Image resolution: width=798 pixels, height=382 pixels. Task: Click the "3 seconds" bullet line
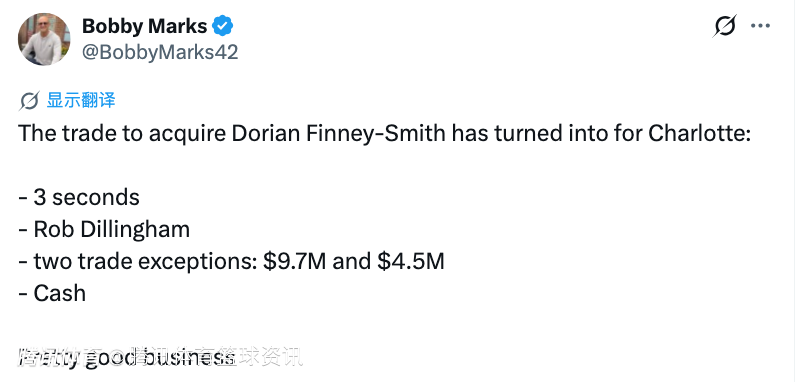click(79, 197)
